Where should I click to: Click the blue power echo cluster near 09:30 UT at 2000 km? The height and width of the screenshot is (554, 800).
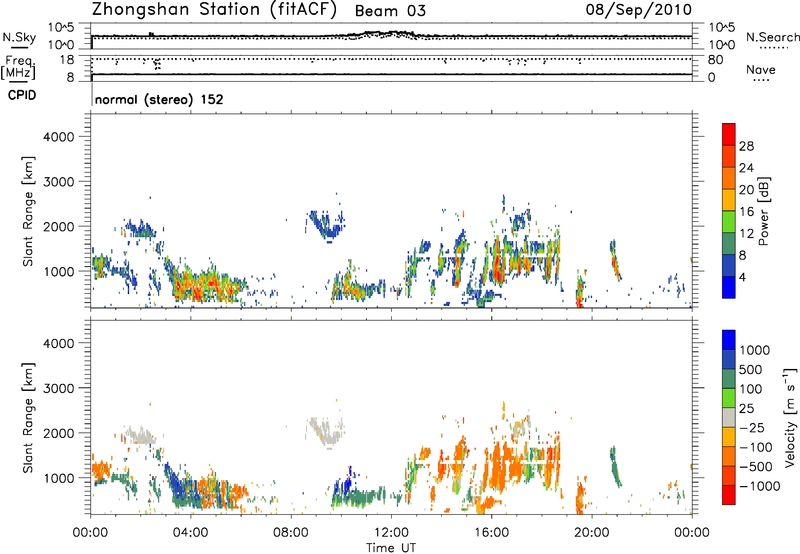[x=327, y=225]
